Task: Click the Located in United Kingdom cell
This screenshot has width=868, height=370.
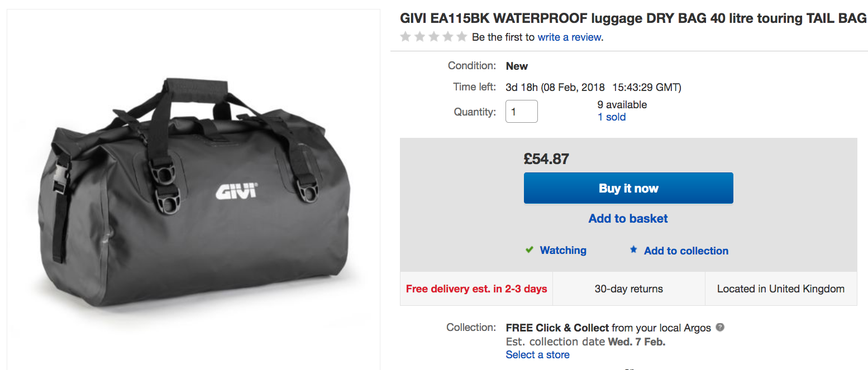Action: [780, 289]
